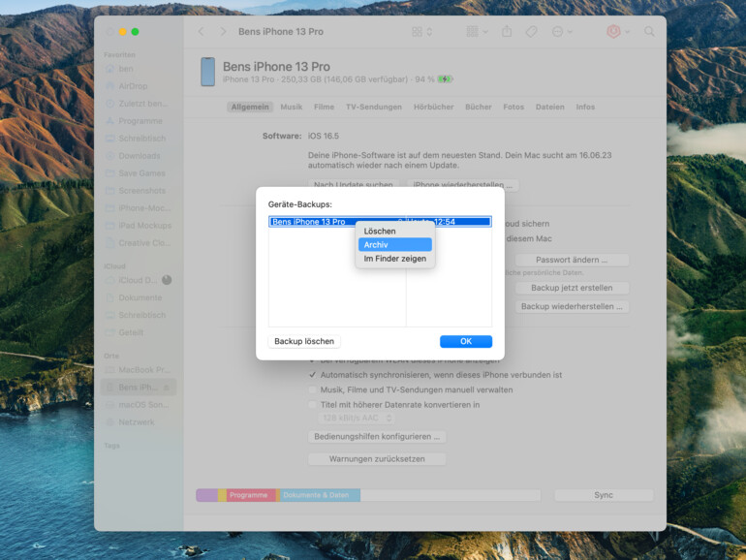This screenshot has height=560, width=746.
Task: Click Warnungen zurücksetzen button
Action: (377, 459)
